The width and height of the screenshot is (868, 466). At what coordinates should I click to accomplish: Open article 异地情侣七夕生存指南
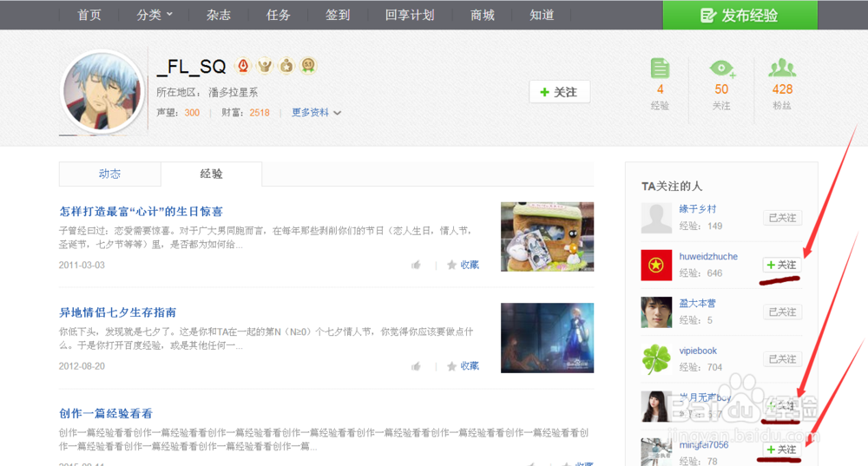pos(117,312)
